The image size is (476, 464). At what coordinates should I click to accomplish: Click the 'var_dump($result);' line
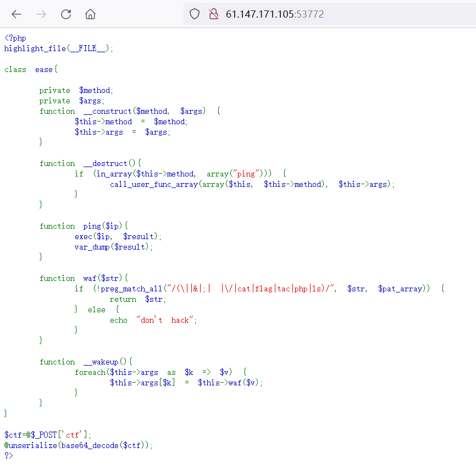pos(114,247)
